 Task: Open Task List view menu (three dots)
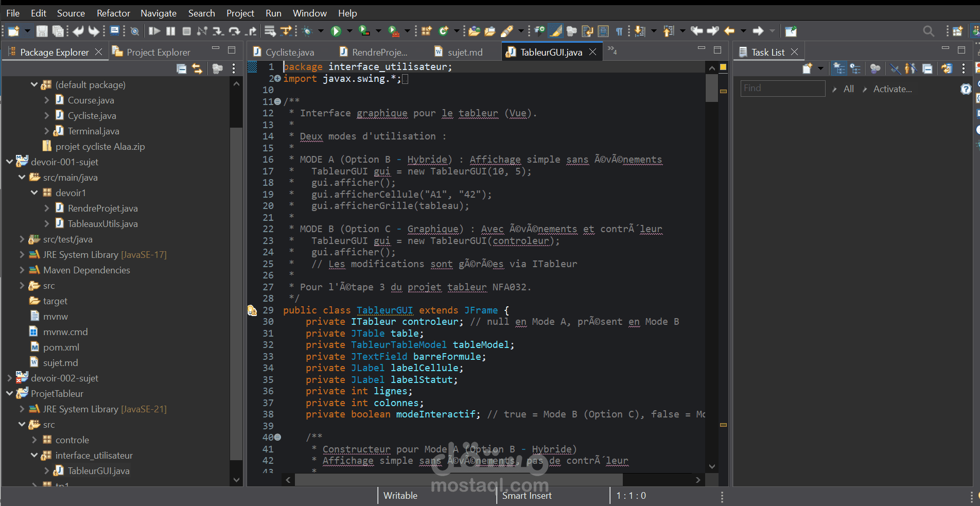pyautogui.click(x=964, y=68)
